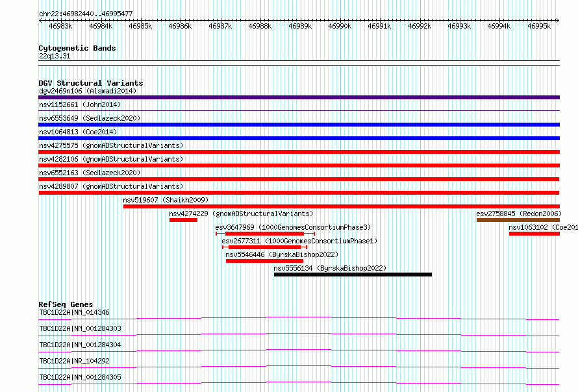Select the purple dgv2469n106 variant bar
Viewport: 578px width, 392px height.
(x=299, y=97)
